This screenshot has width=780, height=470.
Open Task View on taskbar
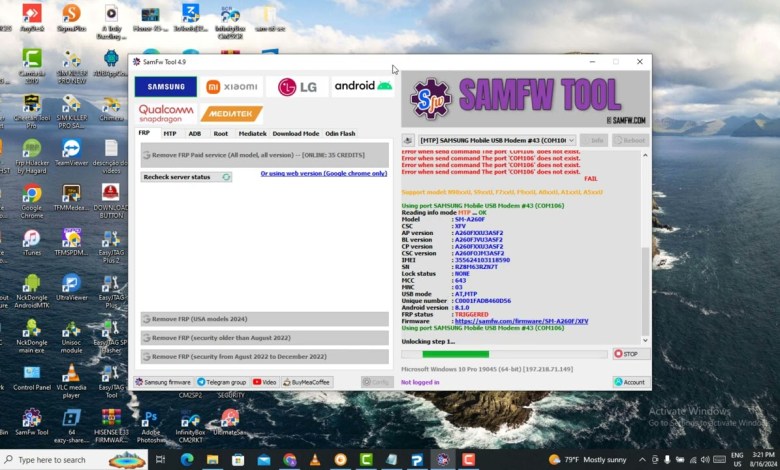point(160,460)
